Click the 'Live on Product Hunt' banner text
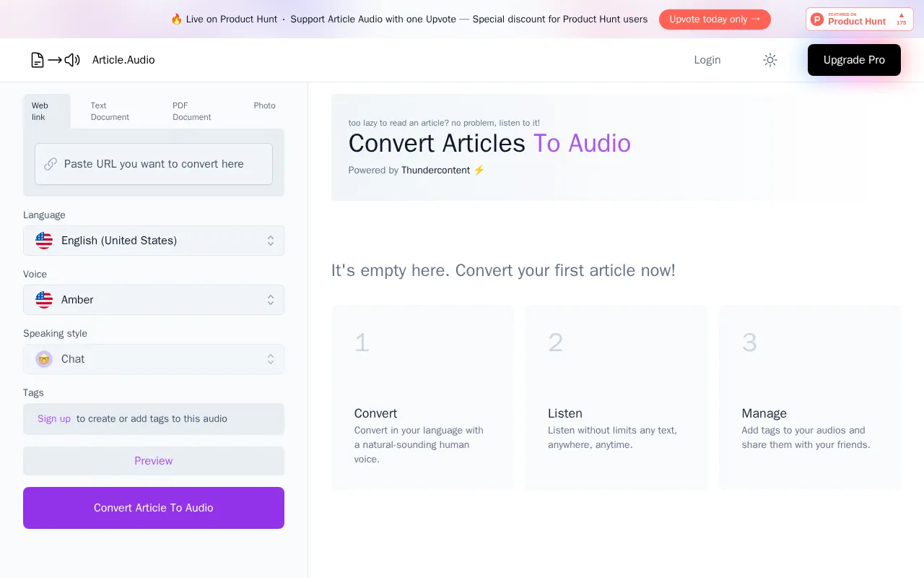The height and width of the screenshot is (578, 924). pos(232,20)
